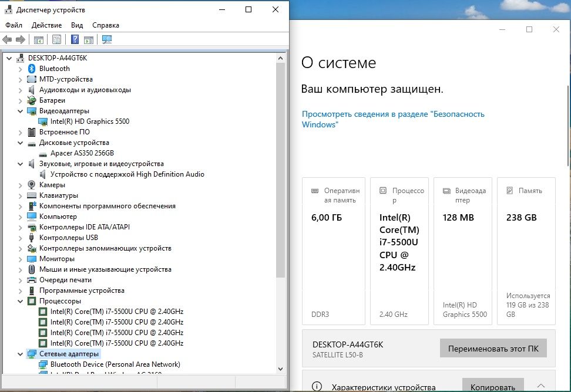571x392 pixels.
Task: Collapse Звуковые, игровые и видеоустройства node
Action: pyautogui.click(x=21, y=164)
